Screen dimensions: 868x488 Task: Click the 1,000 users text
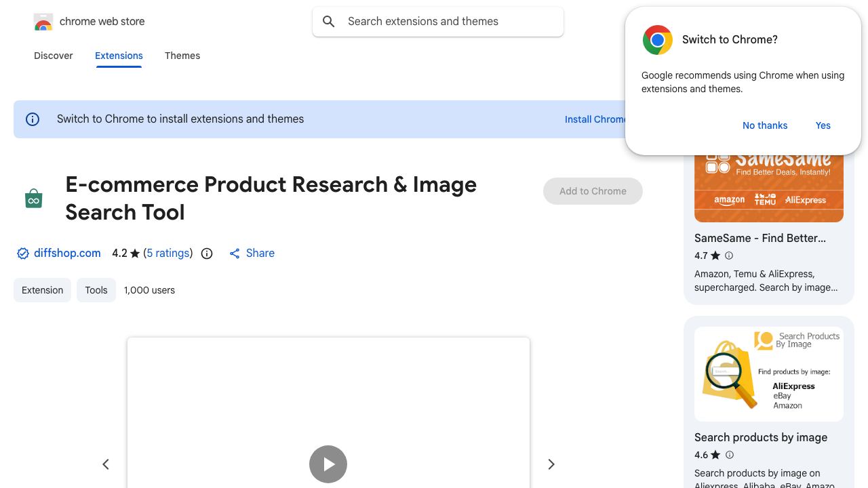[149, 290]
